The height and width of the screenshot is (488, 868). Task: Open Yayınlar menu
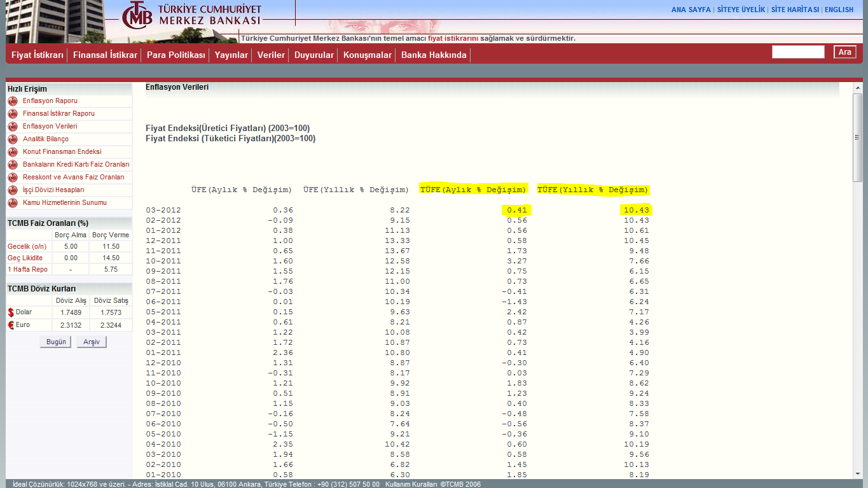click(x=231, y=55)
